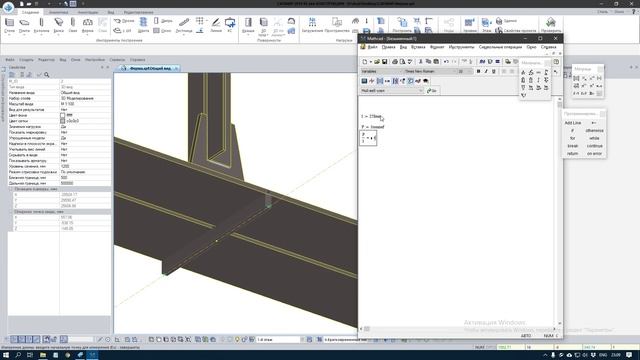Click the Save icon in Mathcad toolbar

point(384,62)
